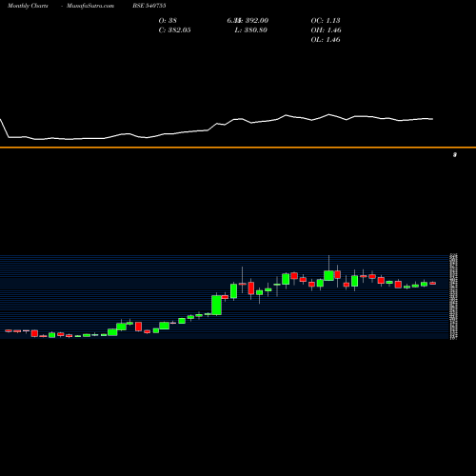
Task: Click the OH: 1.46 percentage value
Action: click(x=327, y=30)
